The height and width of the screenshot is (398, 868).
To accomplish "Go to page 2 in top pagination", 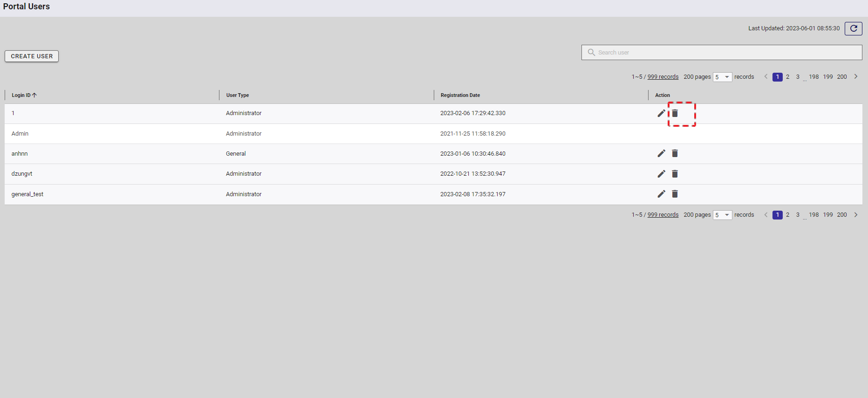I will click(787, 77).
